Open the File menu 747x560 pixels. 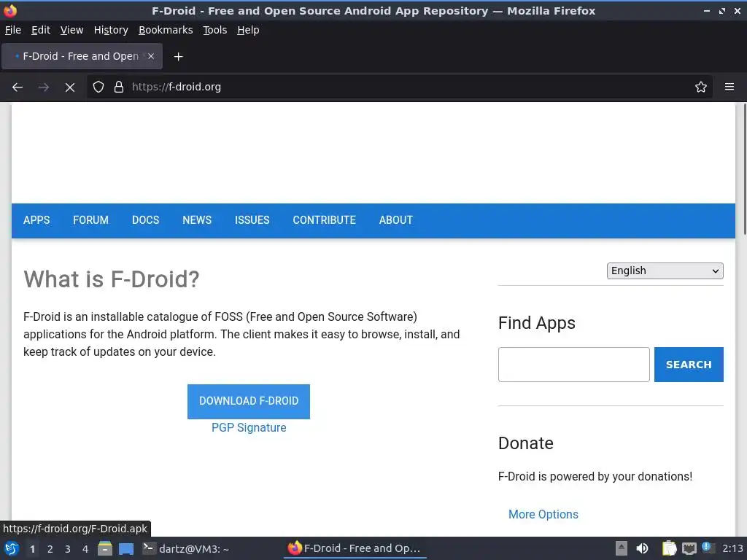(x=13, y=30)
